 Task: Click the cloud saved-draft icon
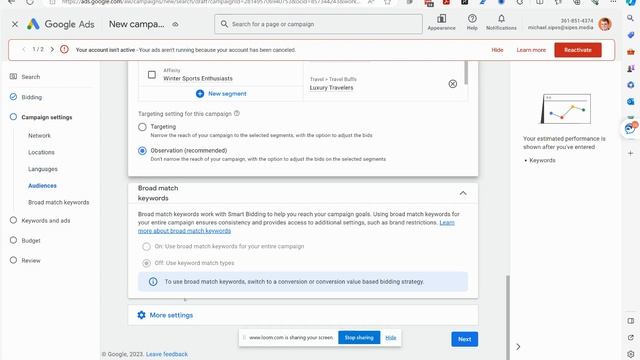(176, 24)
